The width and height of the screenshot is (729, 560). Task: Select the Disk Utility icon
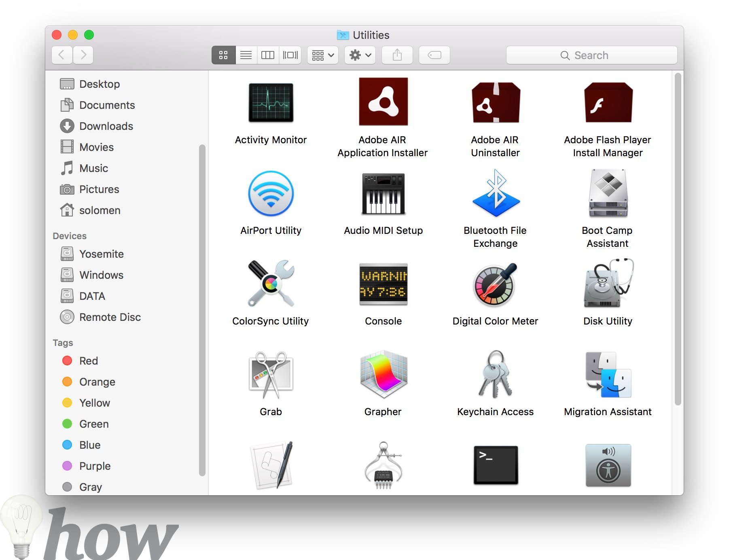pos(608,283)
